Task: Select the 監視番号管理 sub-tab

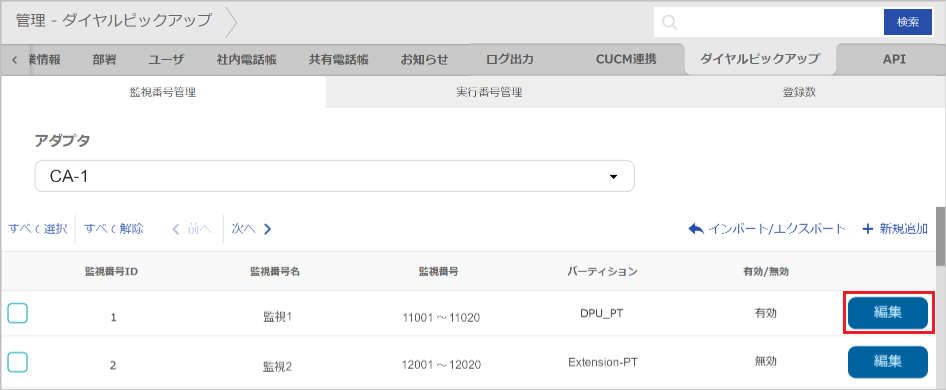Action: tap(163, 92)
